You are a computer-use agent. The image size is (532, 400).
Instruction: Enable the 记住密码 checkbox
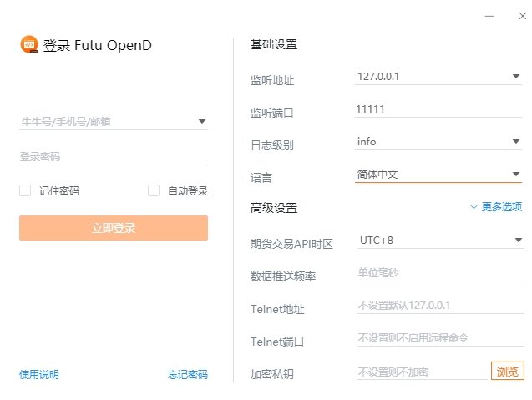click(25, 190)
